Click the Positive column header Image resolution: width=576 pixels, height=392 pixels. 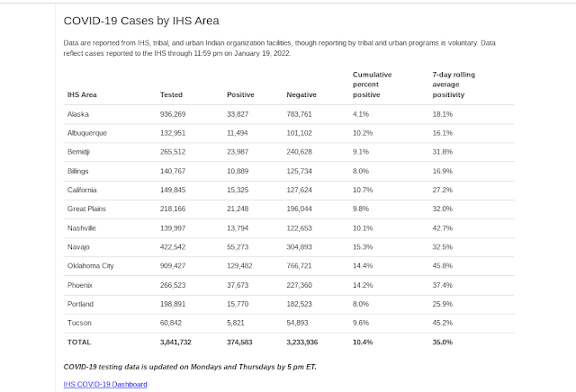pos(240,94)
